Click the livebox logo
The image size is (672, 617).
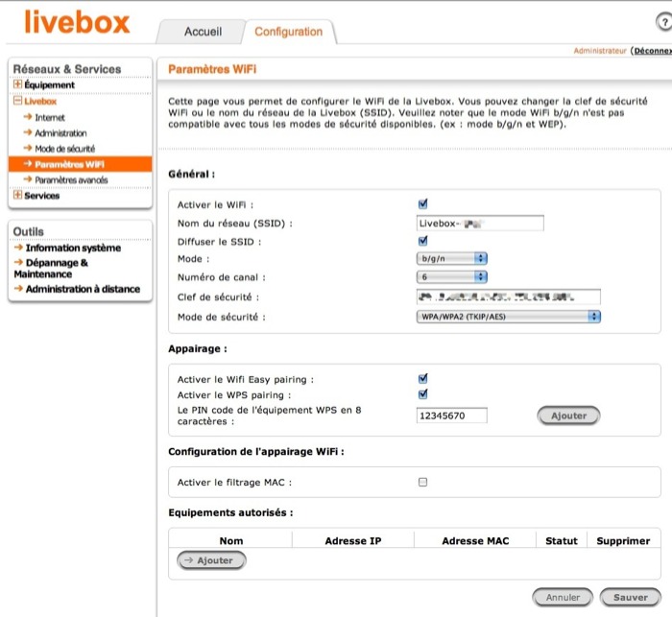coord(76,21)
